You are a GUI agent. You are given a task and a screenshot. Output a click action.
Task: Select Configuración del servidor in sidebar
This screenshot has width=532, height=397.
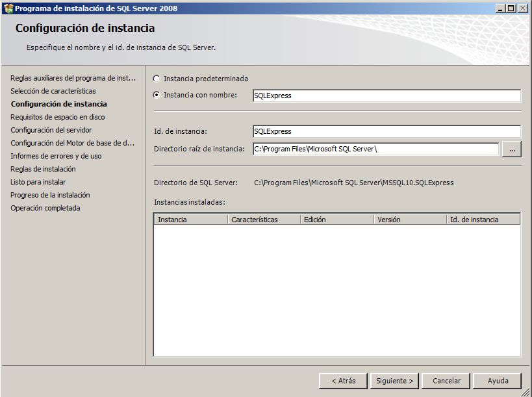tap(51, 130)
